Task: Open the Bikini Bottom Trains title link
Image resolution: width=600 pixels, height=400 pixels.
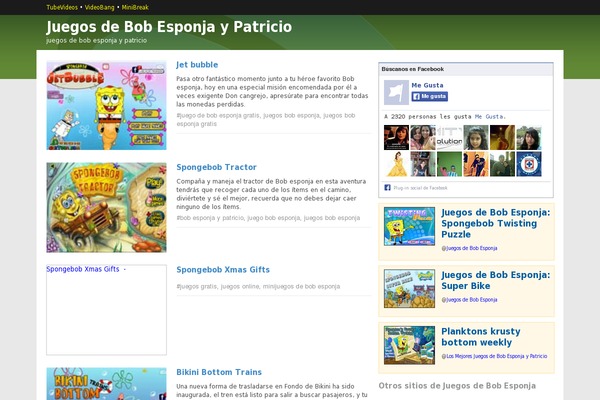Action: 219,372
